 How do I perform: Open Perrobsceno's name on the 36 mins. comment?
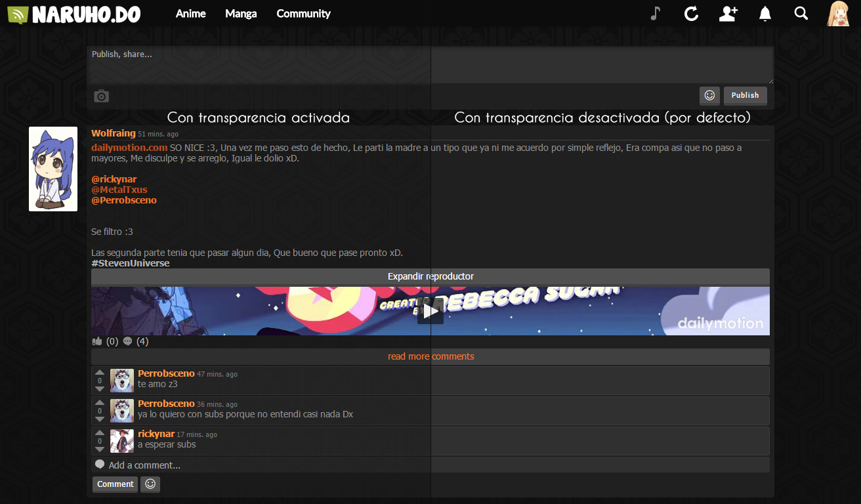(x=166, y=404)
